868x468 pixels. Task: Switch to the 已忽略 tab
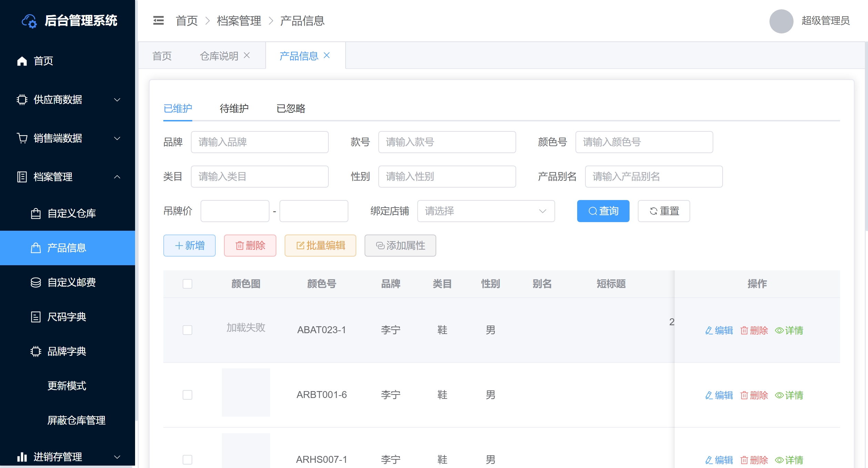291,109
